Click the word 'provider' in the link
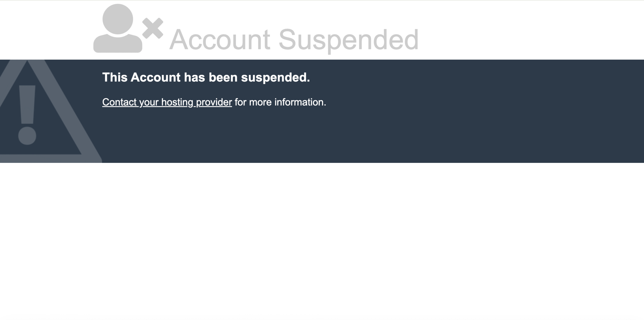 click(214, 102)
